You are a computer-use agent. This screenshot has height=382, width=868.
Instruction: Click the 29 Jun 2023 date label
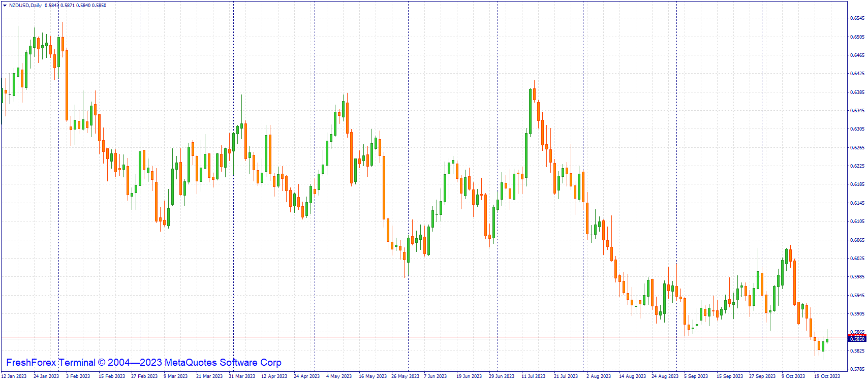pos(502,376)
